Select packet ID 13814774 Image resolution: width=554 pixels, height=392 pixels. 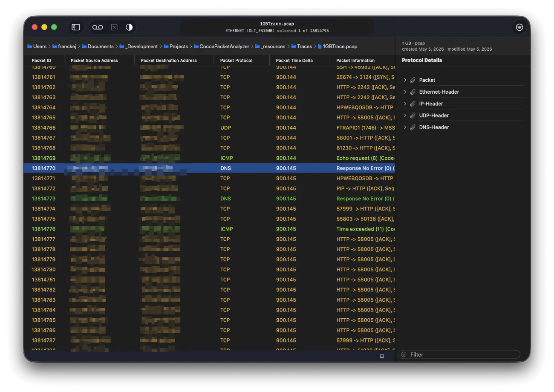click(43, 209)
